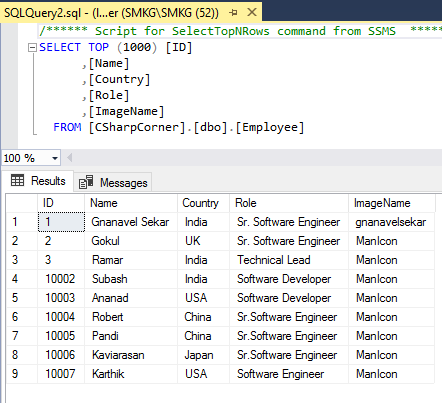Viewport: 442px width, 403px height.
Task: Click the Technical Lead role cell
Action: [289, 260]
